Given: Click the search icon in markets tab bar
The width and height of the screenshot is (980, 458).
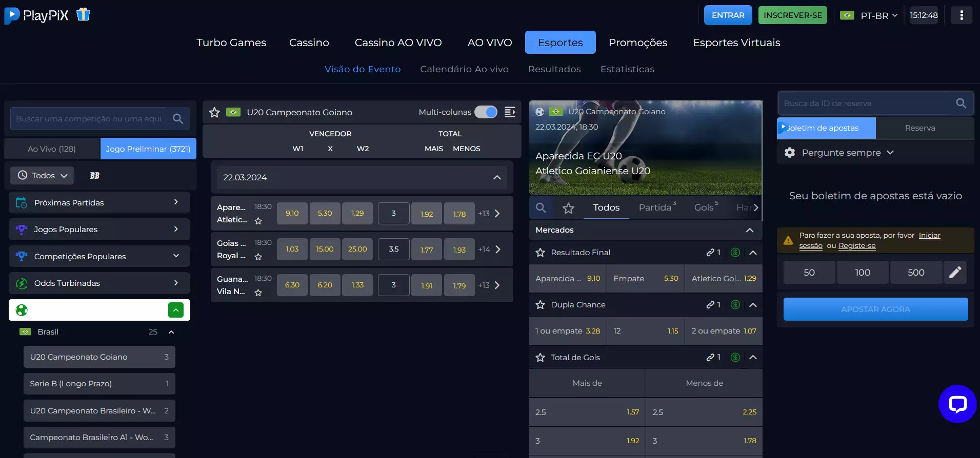Looking at the screenshot, I should pos(541,207).
